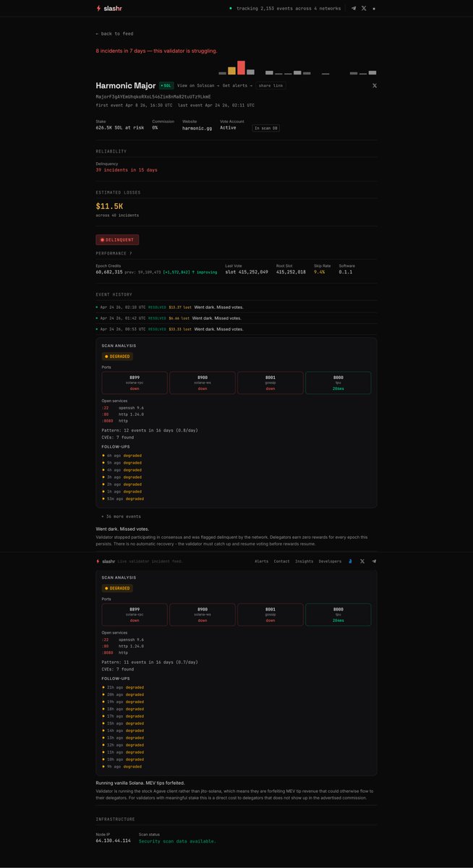Click tpu port card showing 204ms
This screenshot has width=473, height=868.
pyautogui.click(x=338, y=615)
